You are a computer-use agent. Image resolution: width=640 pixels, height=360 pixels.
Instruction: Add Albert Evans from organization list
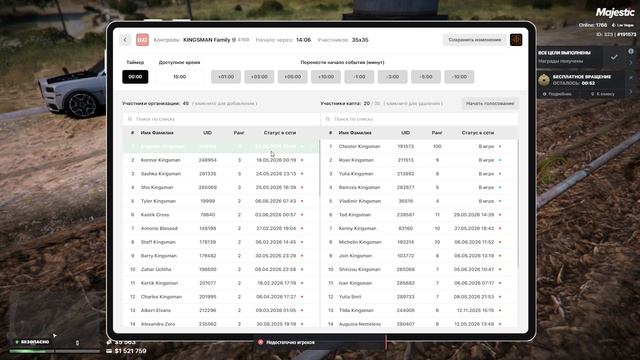[221, 311]
